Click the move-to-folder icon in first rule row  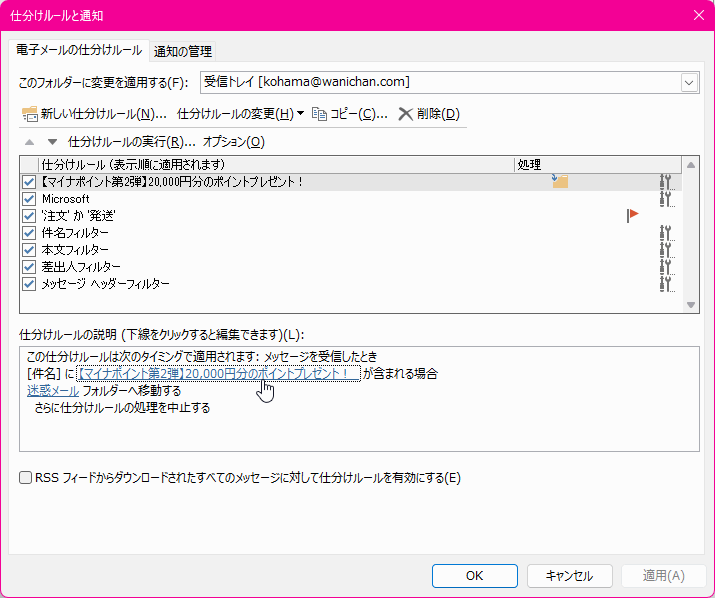[560, 181]
